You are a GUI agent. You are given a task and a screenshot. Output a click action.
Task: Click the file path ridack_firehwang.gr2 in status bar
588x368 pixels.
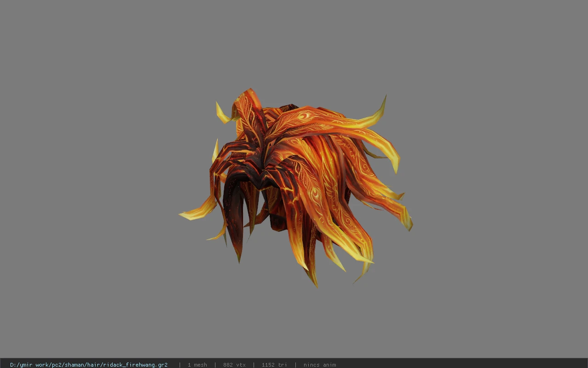coord(89,365)
